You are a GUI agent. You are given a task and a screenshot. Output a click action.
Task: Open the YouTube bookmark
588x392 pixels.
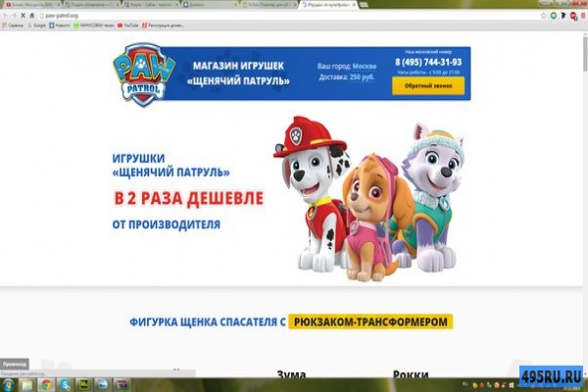[127, 25]
